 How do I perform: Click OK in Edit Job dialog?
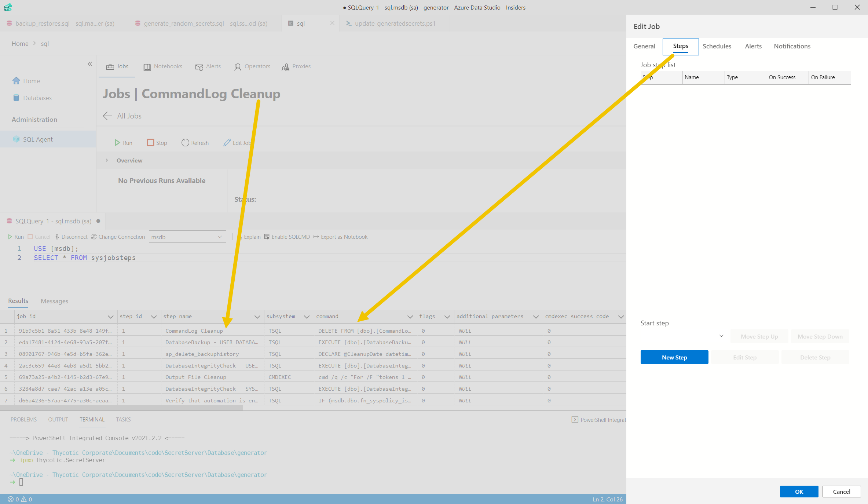(799, 492)
